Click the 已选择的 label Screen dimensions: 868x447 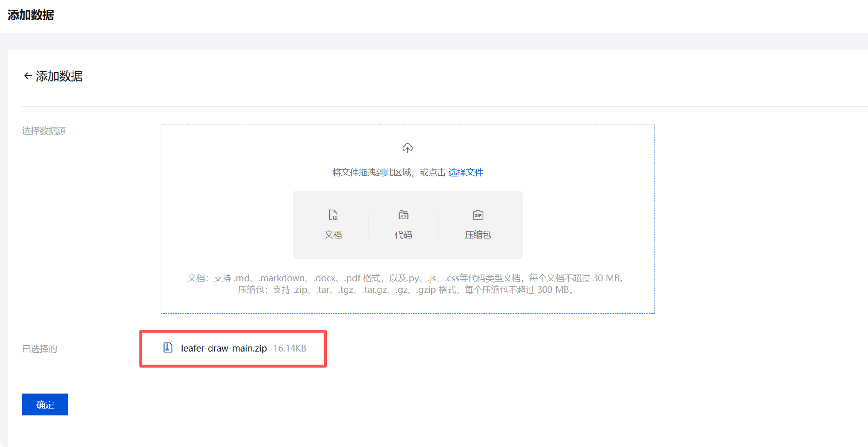click(39, 349)
